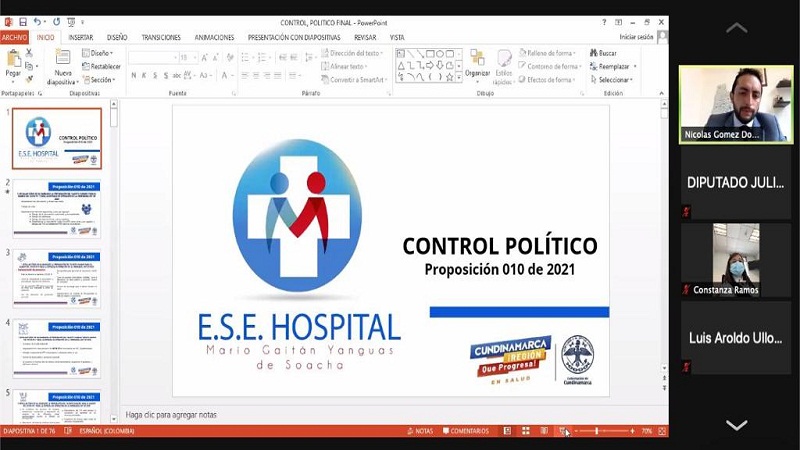This screenshot has width=800, height=450.
Task: Switch to Reading view icon in status bar
Action: [544, 431]
